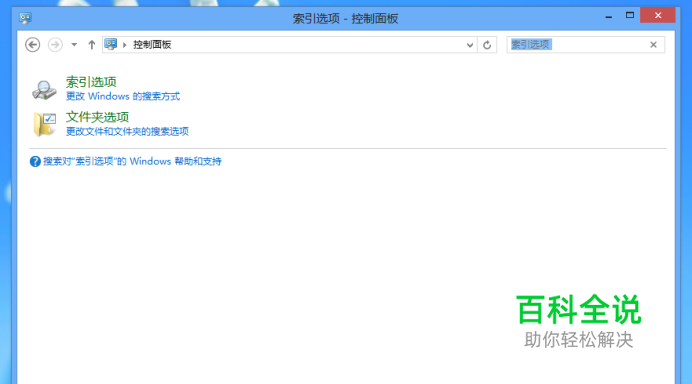Select 控制面板 in the address breadcrumb
Screen dimensions: 692x384
coord(152,45)
